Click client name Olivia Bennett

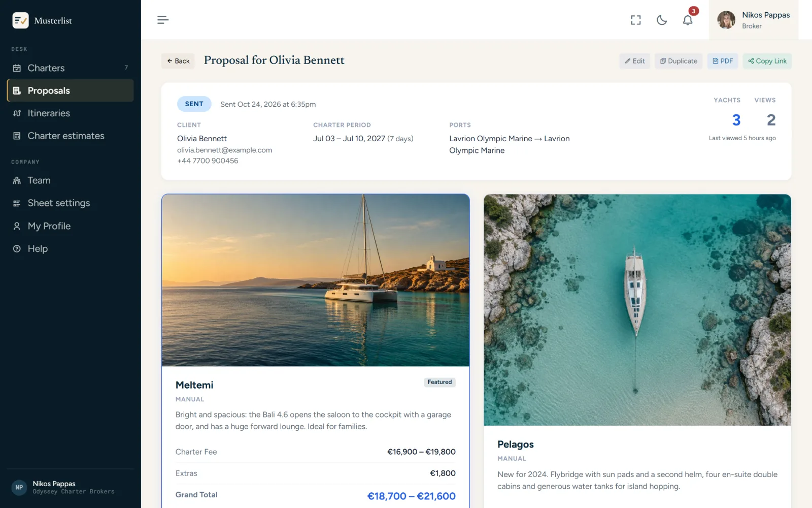coord(202,139)
